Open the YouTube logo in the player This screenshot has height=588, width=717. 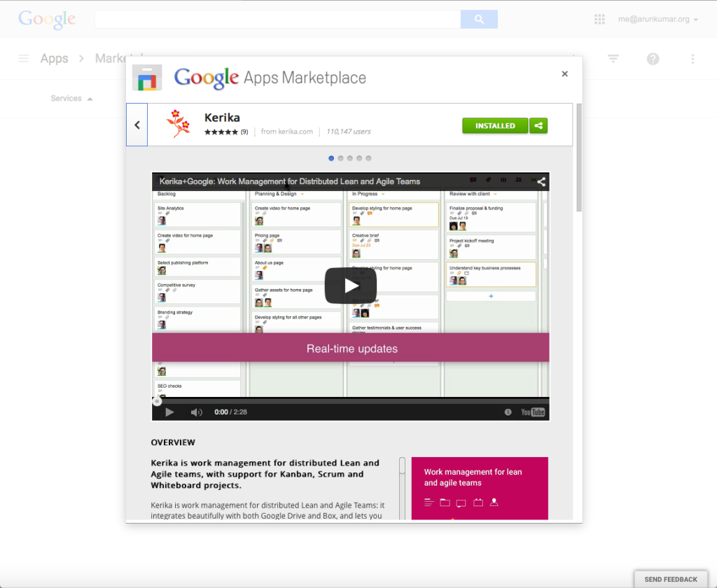(x=533, y=412)
